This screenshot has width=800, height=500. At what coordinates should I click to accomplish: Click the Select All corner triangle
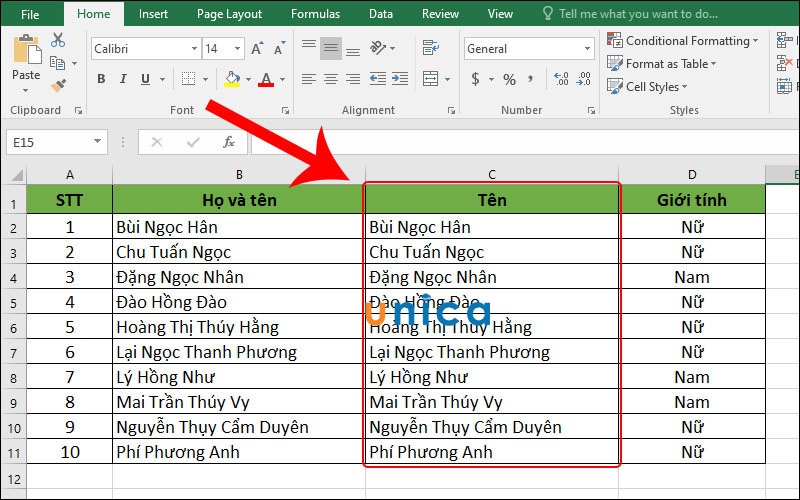pos(16,176)
